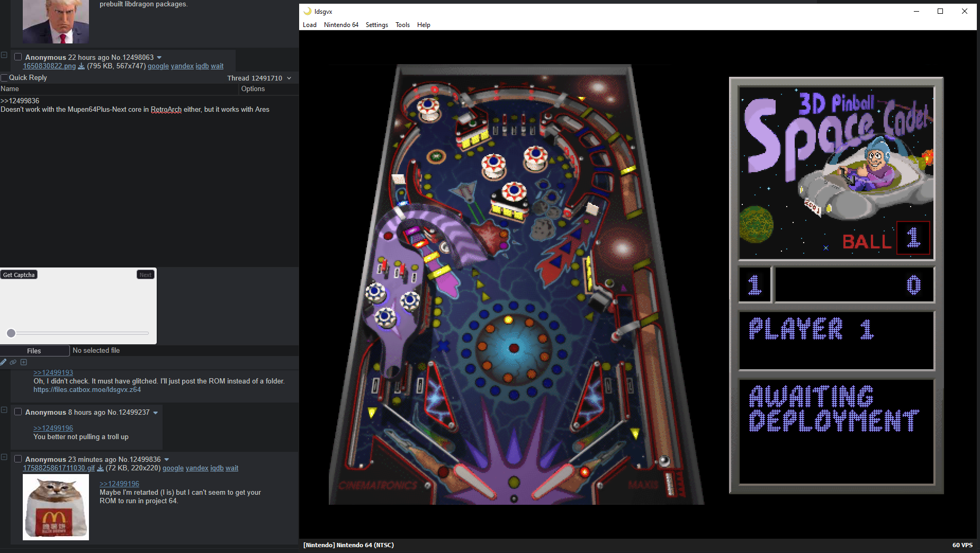Open the cat McDonald's bag GIF thumbnail
980x553 pixels.
(56, 507)
